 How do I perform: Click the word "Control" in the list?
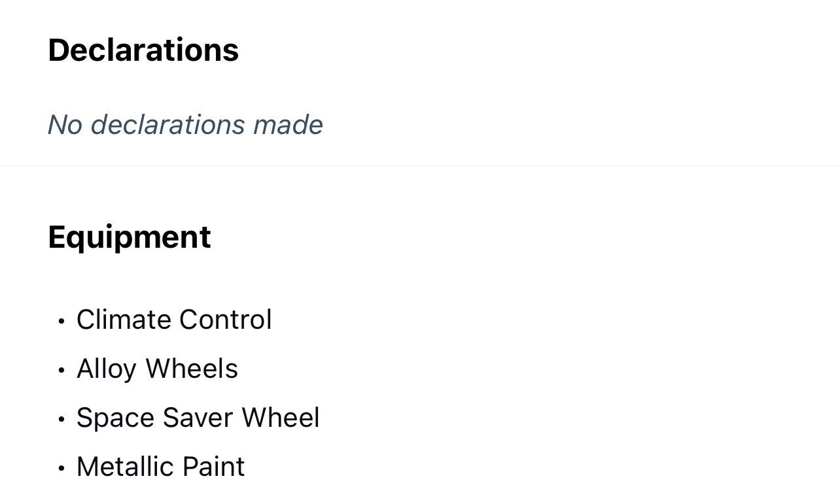tap(225, 320)
